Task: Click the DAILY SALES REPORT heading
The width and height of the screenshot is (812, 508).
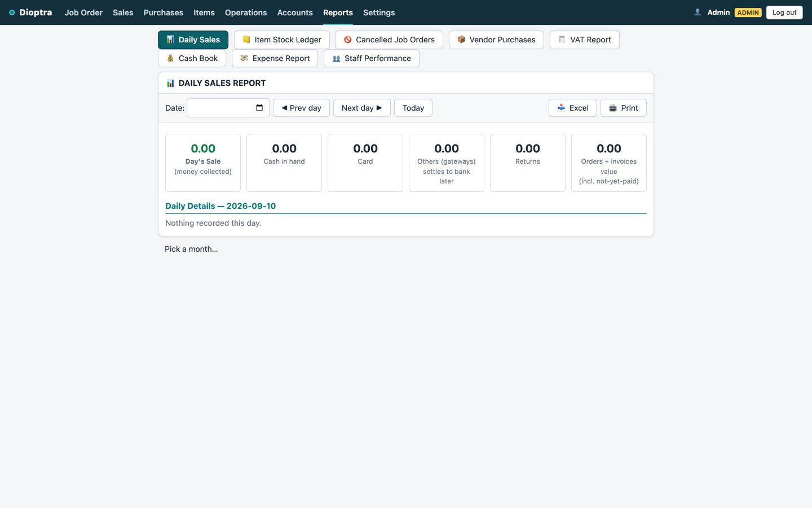Action: (x=222, y=83)
